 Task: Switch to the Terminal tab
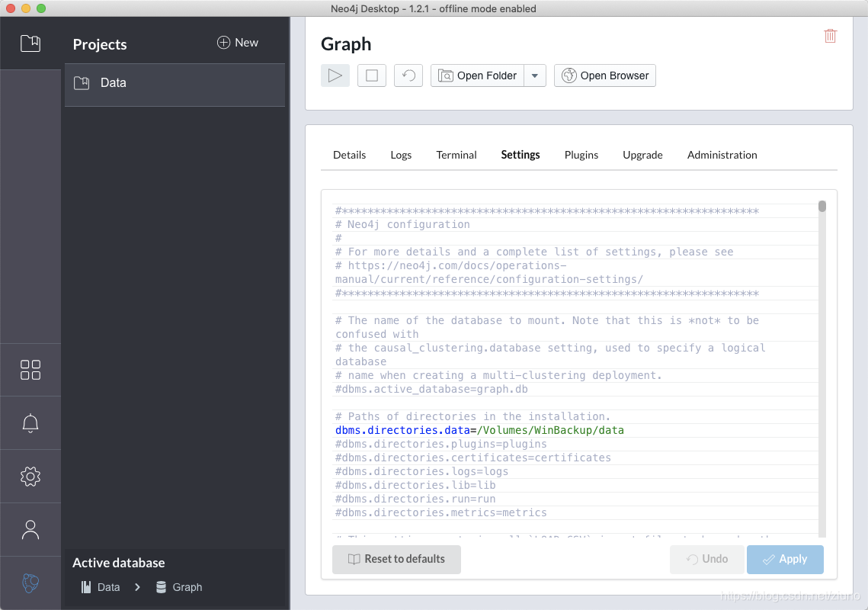456,155
